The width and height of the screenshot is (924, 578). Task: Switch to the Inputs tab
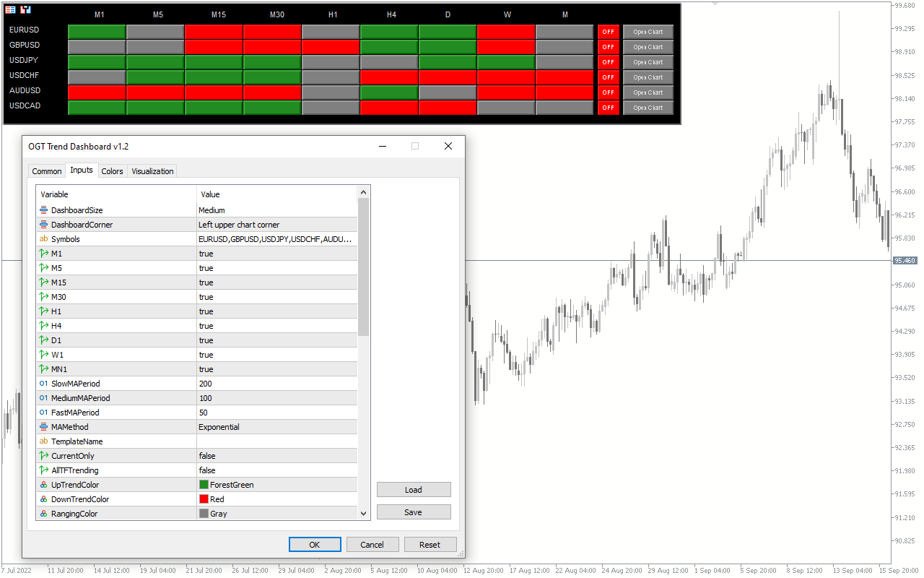tap(82, 171)
